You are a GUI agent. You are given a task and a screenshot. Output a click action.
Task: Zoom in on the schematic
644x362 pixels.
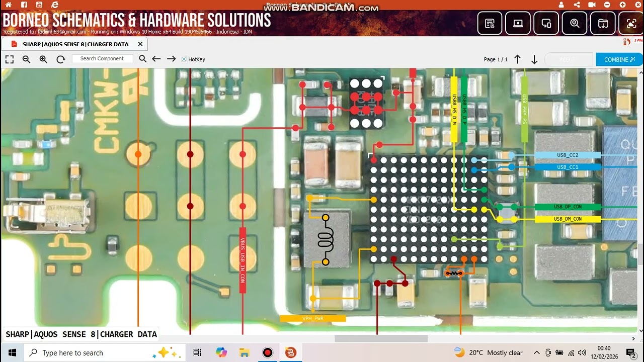tap(43, 59)
